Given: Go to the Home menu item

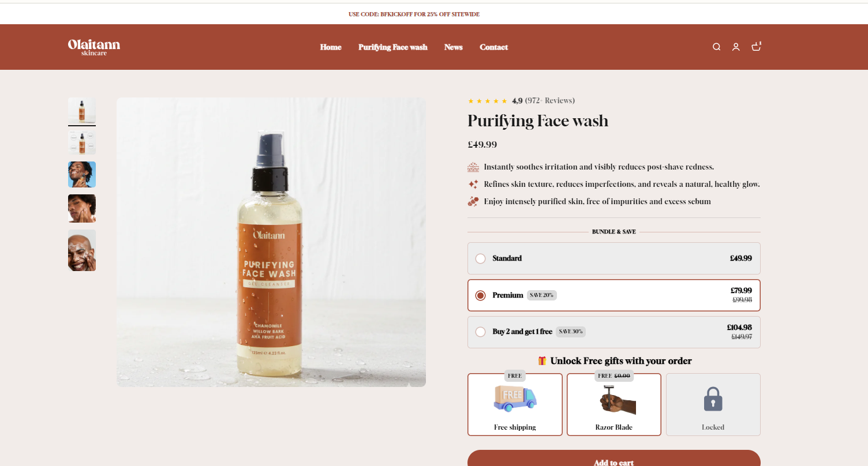Looking at the screenshot, I should [x=331, y=47].
